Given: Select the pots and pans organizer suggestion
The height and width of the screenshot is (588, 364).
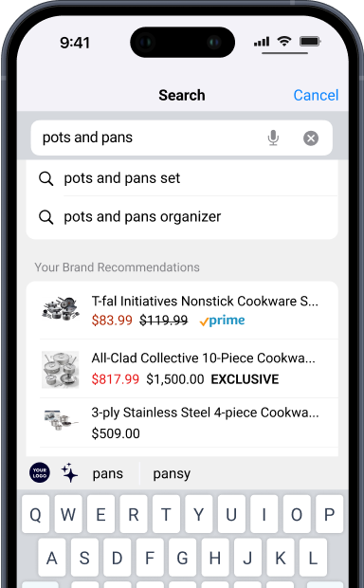Looking at the screenshot, I should tap(182, 217).
